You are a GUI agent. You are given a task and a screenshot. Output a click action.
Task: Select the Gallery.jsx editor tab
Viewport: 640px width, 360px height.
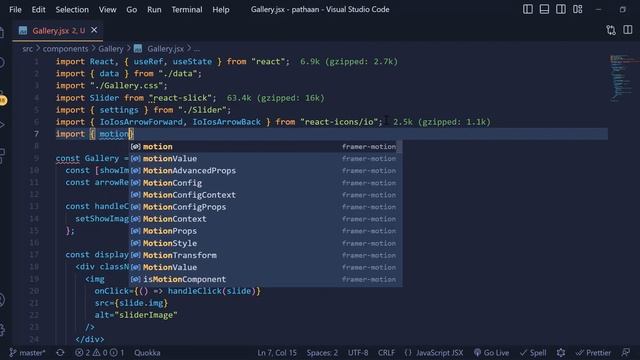pyautogui.click(x=57, y=30)
